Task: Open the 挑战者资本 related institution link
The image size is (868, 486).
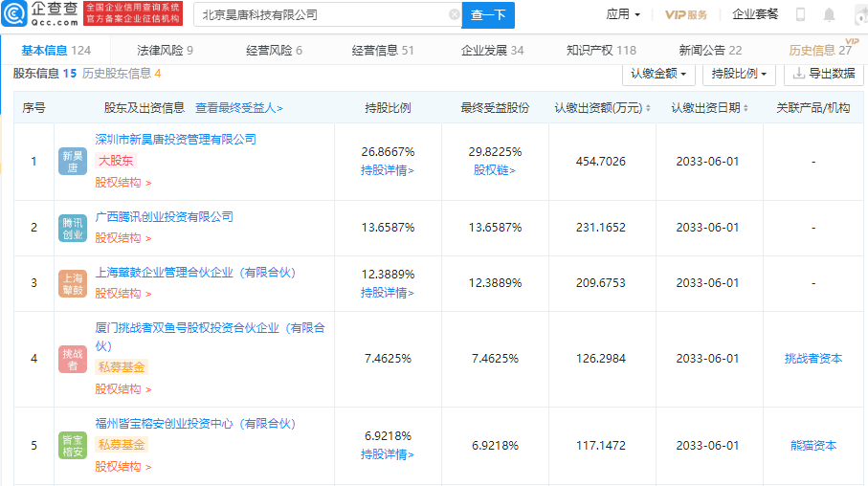Action: [x=813, y=359]
